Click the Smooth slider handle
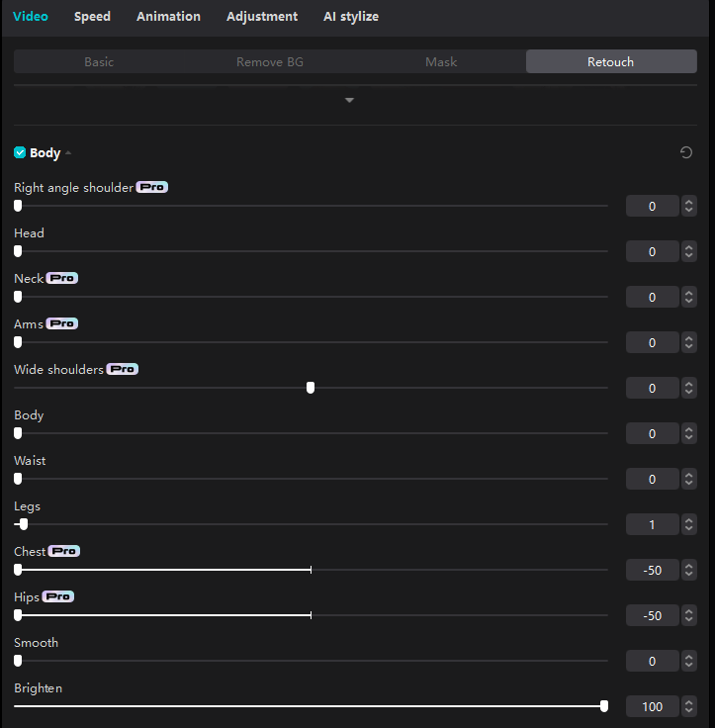This screenshot has height=728, width=715. click(18, 661)
